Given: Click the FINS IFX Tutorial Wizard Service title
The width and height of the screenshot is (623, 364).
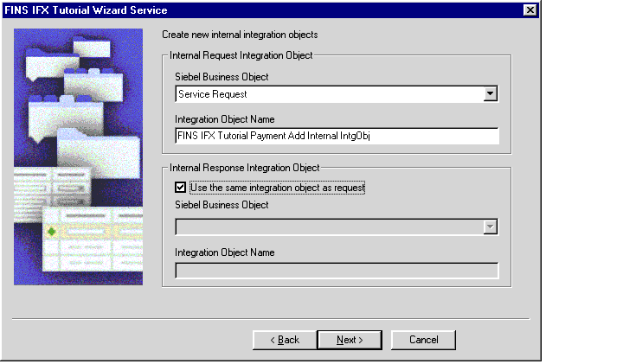Looking at the screenshot, I should [x=86, y=10].
